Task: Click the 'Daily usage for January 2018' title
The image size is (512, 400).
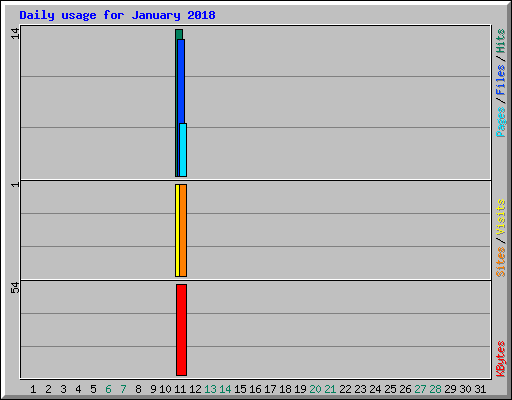Action: (x=117, y=15)
